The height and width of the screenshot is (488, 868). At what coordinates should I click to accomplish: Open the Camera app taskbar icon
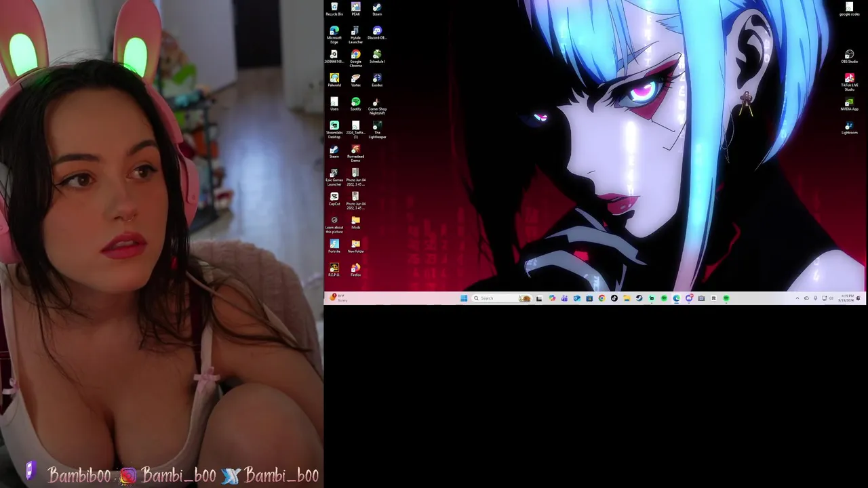point(701,298)
